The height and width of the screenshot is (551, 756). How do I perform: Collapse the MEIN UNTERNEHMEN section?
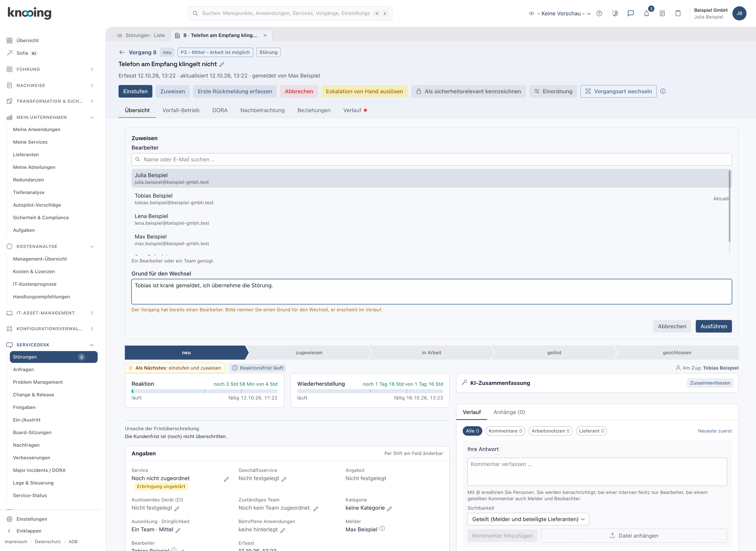[x=50, y=117]
